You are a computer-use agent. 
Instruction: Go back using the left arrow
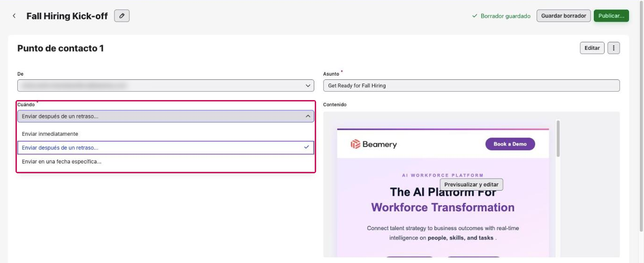[14, 16]
